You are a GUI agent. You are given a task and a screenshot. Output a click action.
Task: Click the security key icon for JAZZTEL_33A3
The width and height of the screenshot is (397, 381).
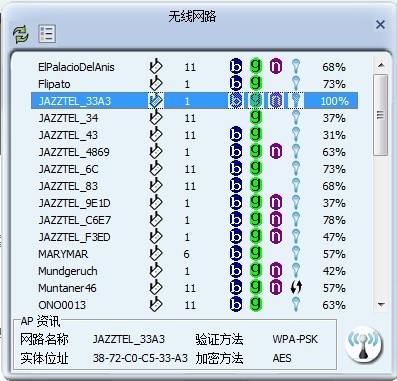point(296,100)
